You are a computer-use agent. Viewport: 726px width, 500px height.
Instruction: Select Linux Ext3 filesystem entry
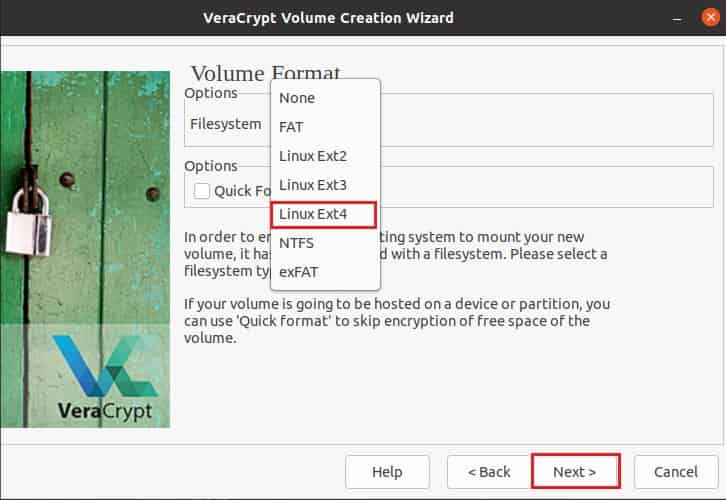[325, 185]
